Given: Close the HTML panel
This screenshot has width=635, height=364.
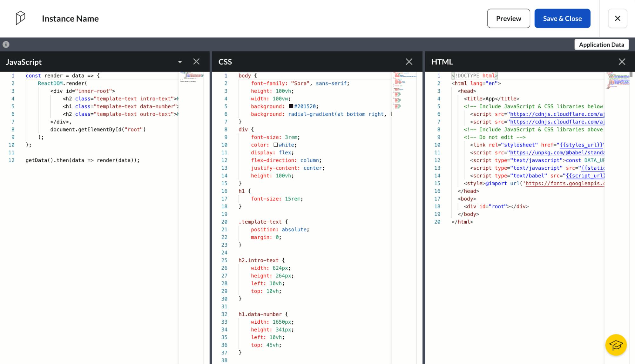Looking at the screenshot, I should click(x=622, y=62).
